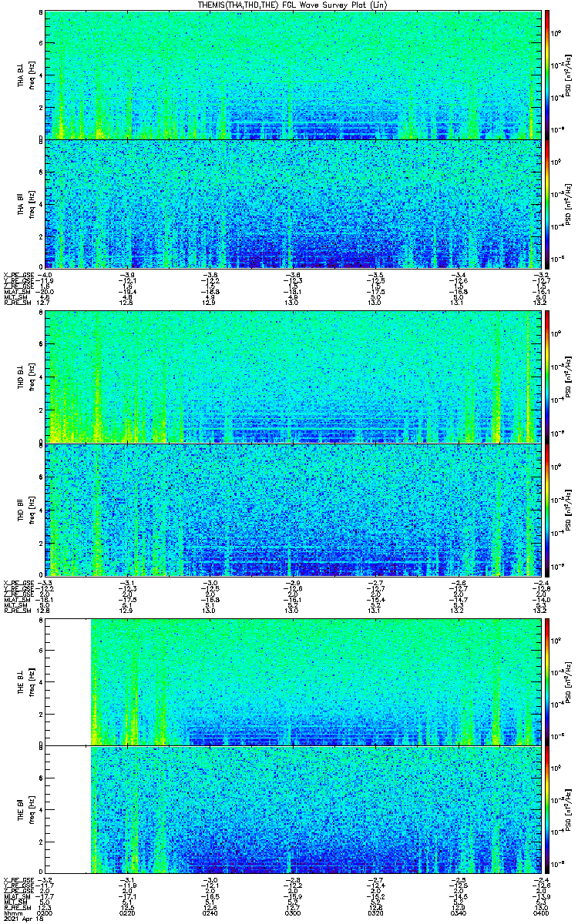Select the THA B-perpendicular spectrogram panel
Screen dimensions: 578x924
tap(292, 74)
